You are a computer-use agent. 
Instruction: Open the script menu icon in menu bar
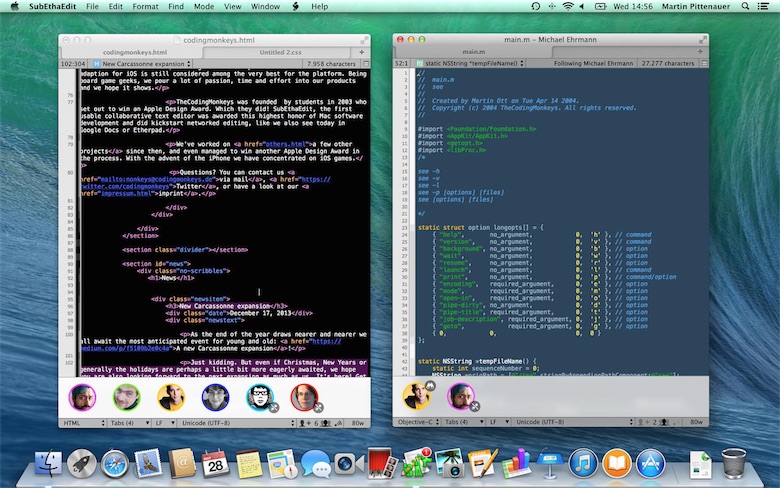[x=295, y=6]
